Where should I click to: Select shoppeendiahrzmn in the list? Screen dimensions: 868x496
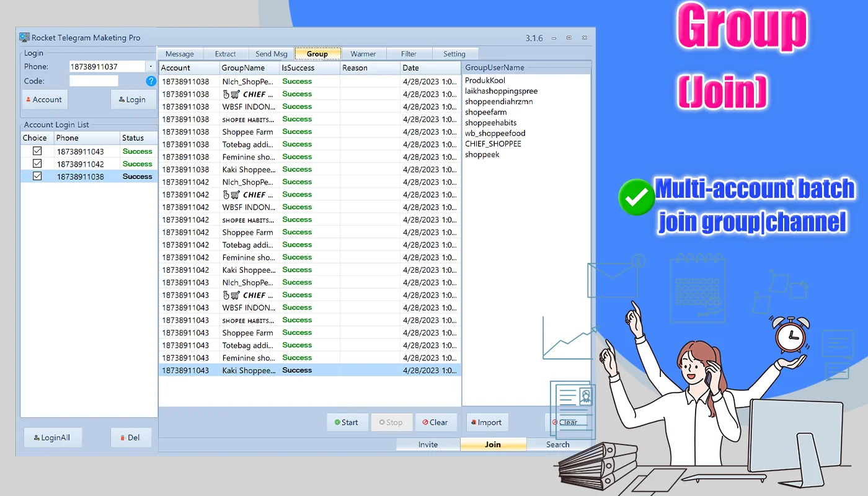(499, 102)
